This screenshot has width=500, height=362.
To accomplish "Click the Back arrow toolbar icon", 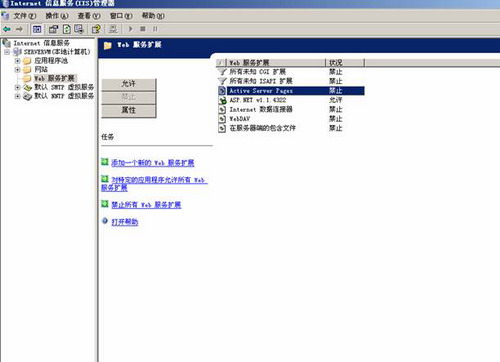I will point(7,29).
